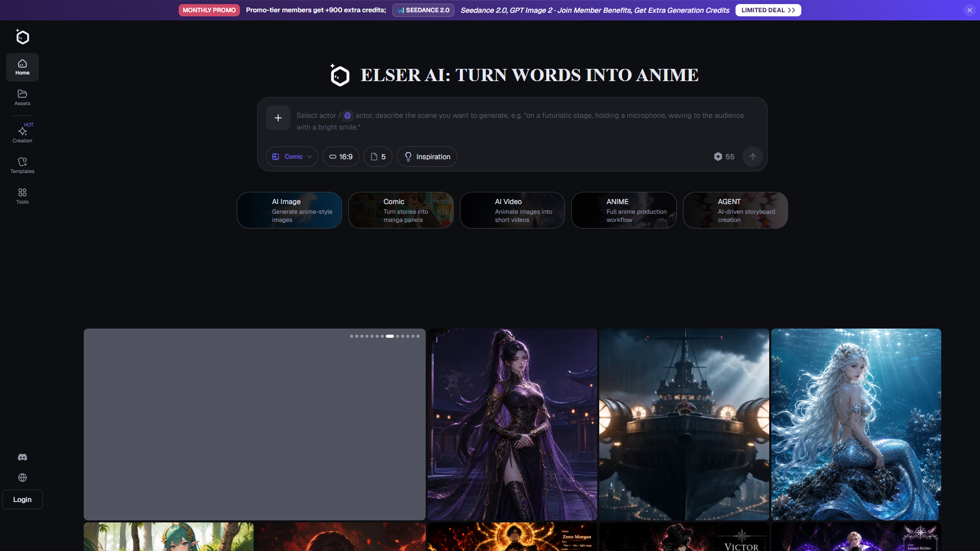980x551 pixels.
Task: Open the underwater mermaid artwork
Action: [x=856, y=424]
